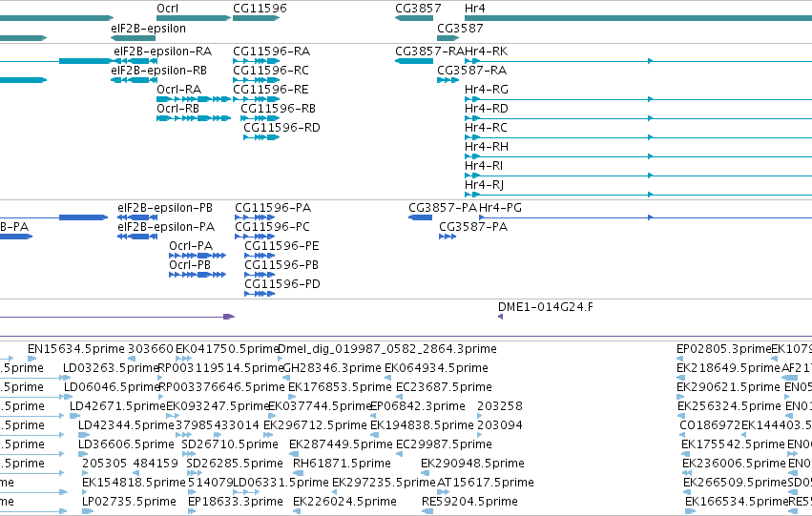Click EST label EK064934.5prime
The width and height of the screenshot is (812, 516).
436,368
